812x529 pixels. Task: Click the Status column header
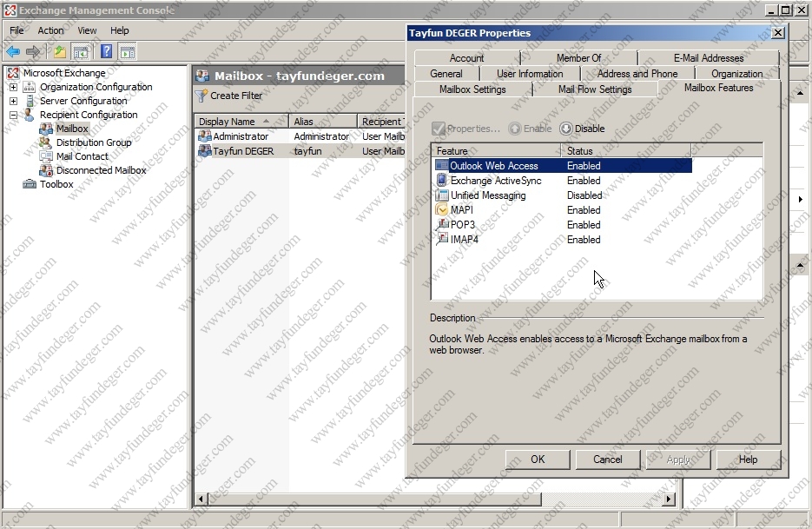coord(627,151)
